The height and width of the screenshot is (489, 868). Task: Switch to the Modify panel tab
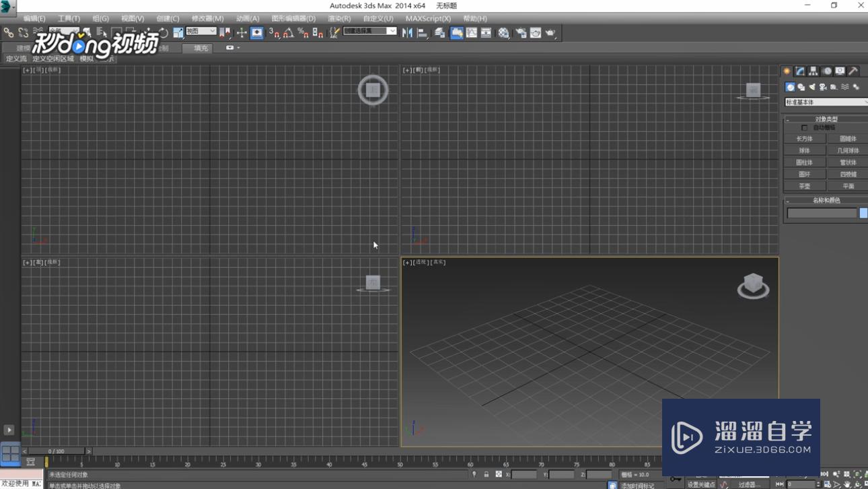(x=800, y=71)
